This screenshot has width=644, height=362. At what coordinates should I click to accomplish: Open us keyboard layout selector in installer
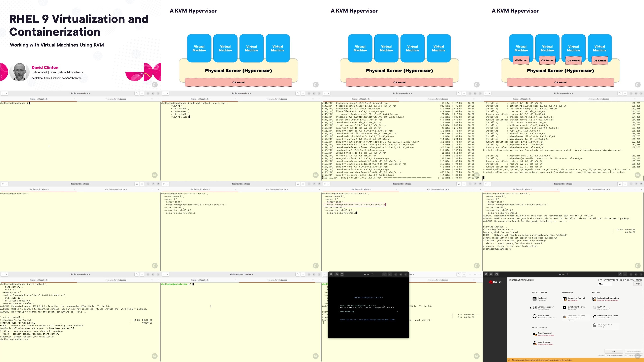coord(605,284)
